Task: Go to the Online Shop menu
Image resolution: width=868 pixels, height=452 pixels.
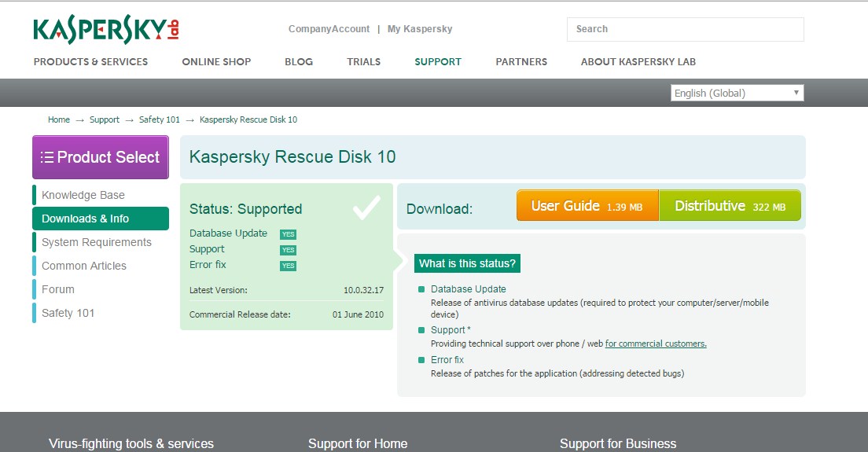Action: pos(216,62)
